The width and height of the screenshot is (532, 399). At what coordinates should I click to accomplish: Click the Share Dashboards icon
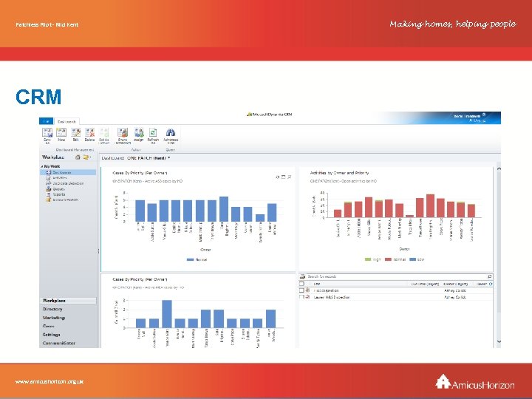click(123, 132)
